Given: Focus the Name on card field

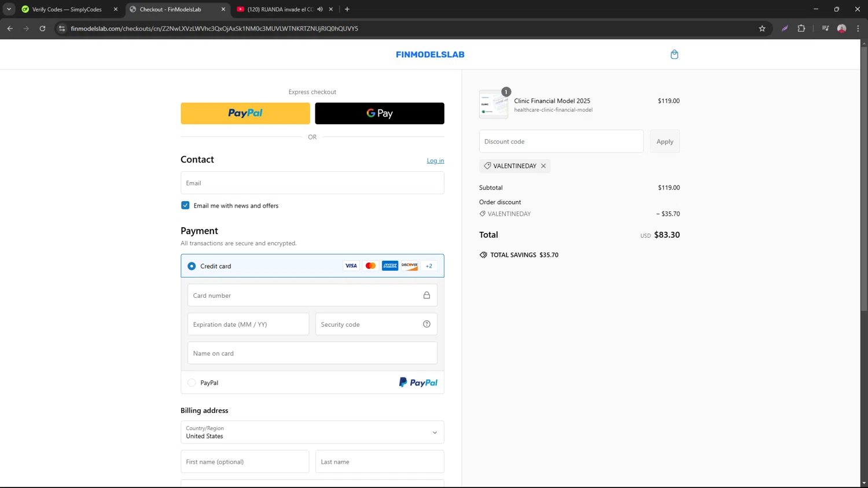Looking at the screenshot, I should point(312,353).
